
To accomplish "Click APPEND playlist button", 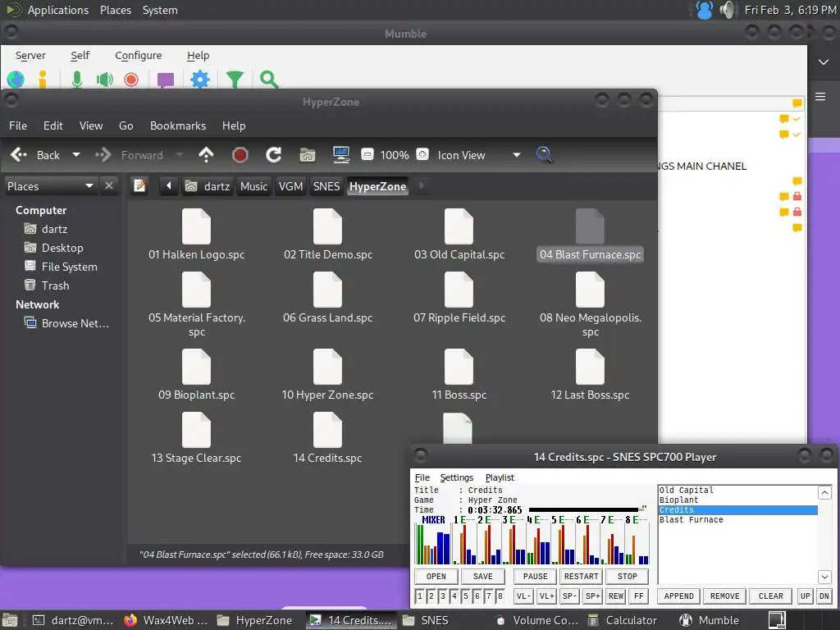I will [678, 596].
